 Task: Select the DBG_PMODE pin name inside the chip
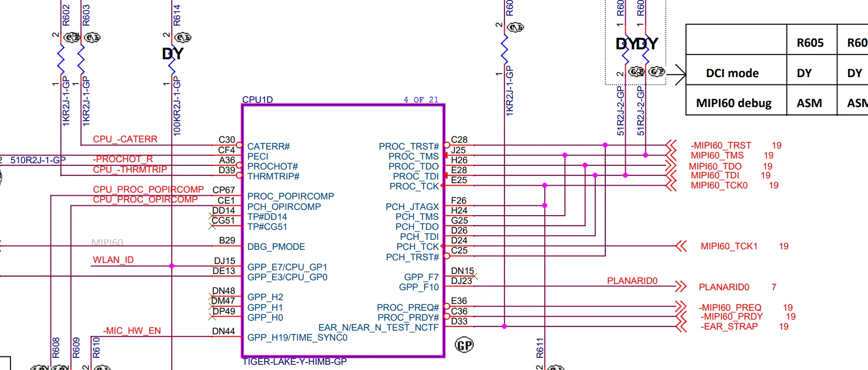point(276,247)
